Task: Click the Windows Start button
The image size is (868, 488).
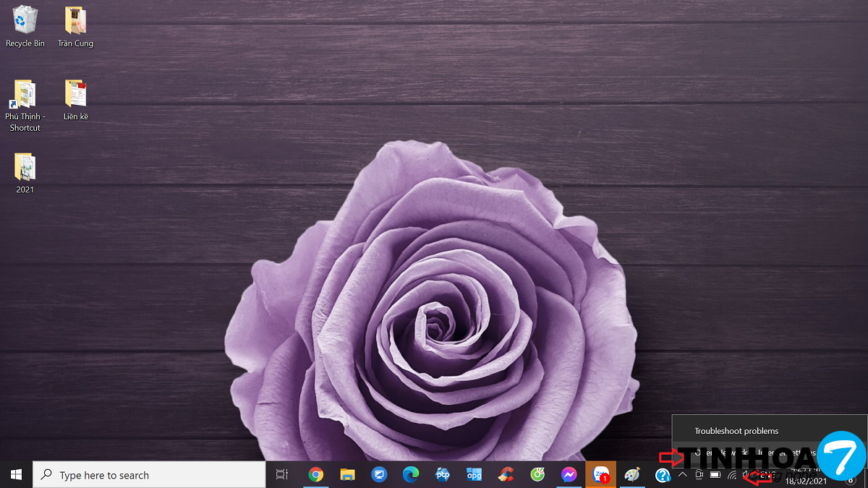Action: click(16, 475)
